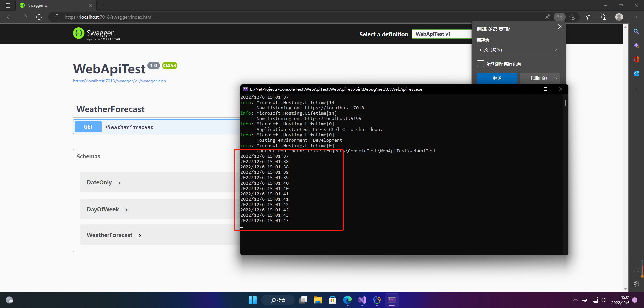Switch to the Swagger UI browser tab
Screen dimensions: 644x308
(50, 5)
